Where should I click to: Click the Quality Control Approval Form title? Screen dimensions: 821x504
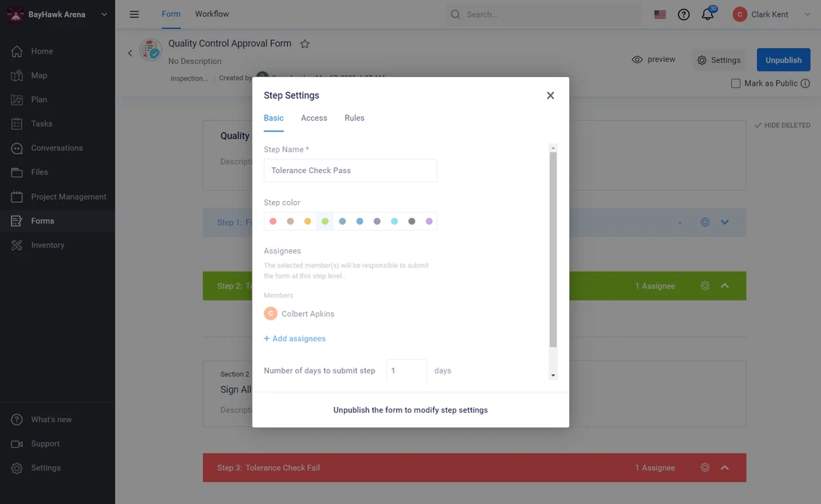[230, 43]
